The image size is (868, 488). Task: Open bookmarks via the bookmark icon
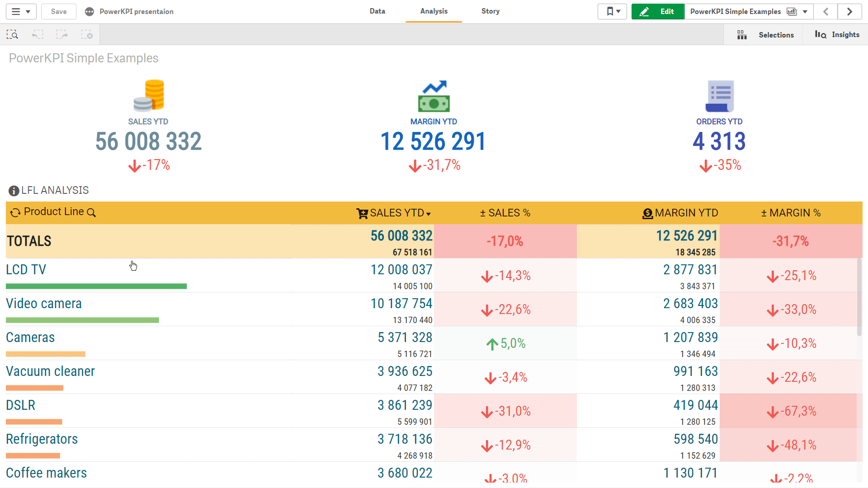coord(609,11)
